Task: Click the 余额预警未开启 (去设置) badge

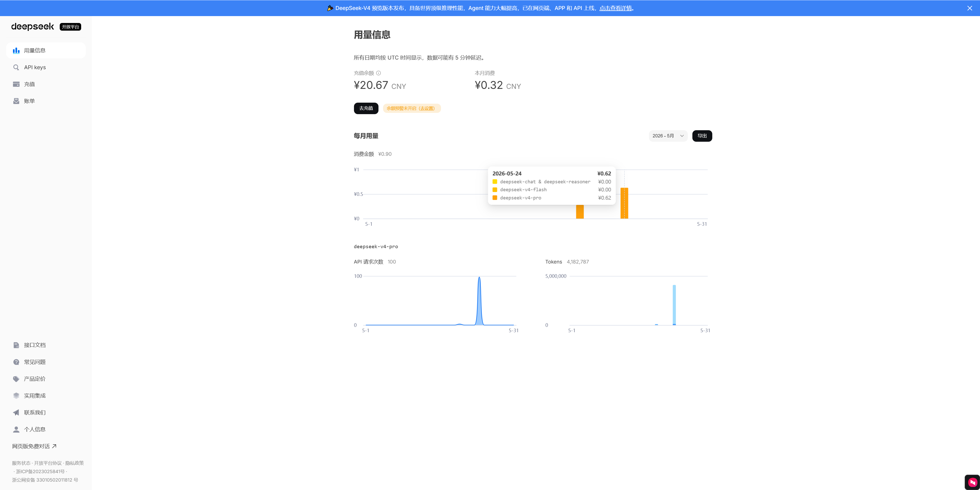Action: click(412, 109)
